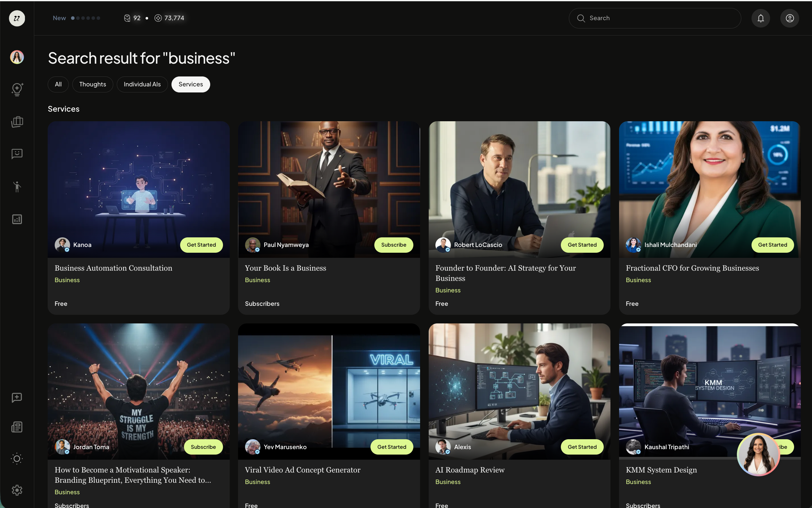Screen dimensions: 812x508
Task: Open the Business Automation Consultation title
Action: point(114,268)
